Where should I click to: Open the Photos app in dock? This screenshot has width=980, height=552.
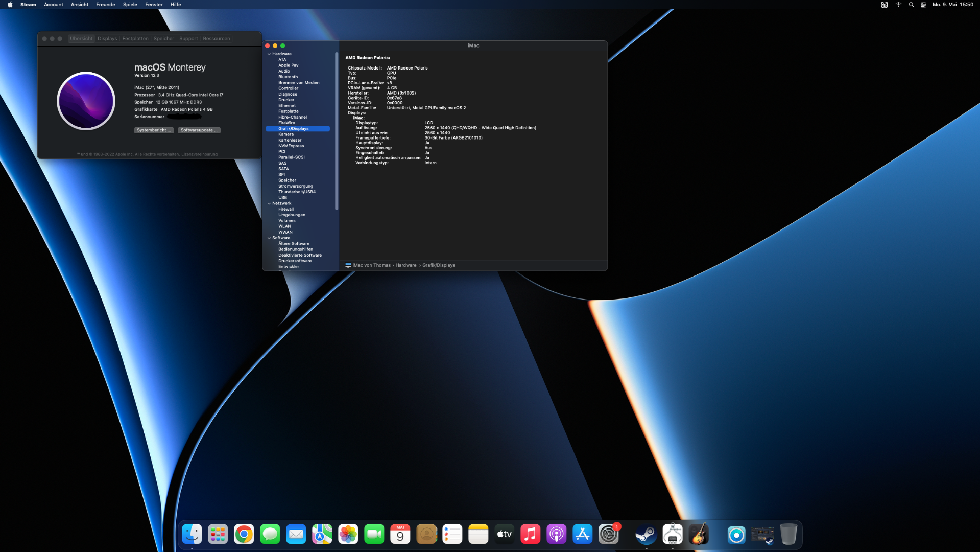tap(348, 535)
